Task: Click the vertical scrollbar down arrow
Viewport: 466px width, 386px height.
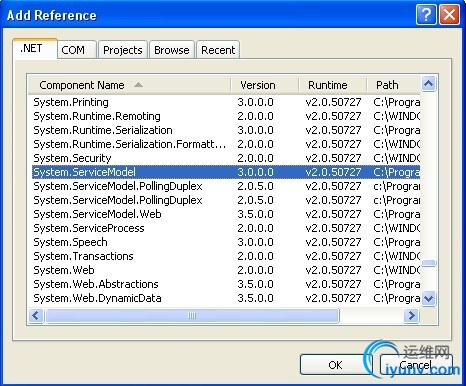Action: [429, 298]
